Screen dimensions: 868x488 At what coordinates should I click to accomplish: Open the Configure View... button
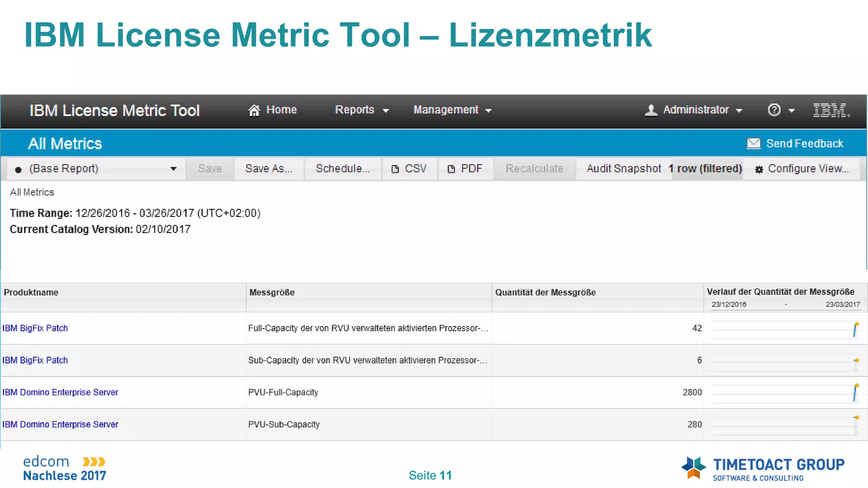coord(802,169)
